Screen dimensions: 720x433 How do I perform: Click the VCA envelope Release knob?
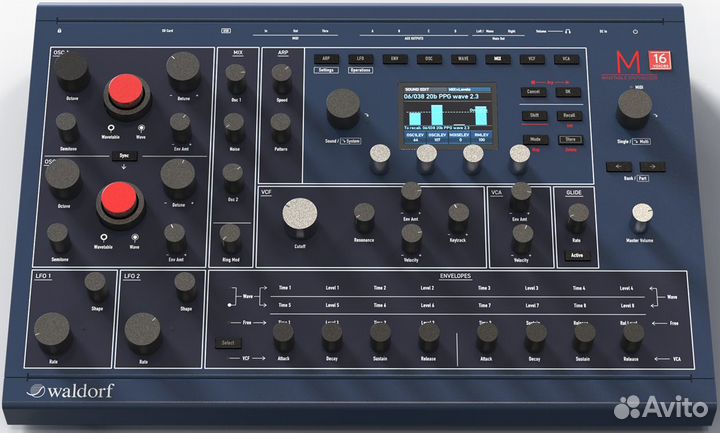(632, 337)
